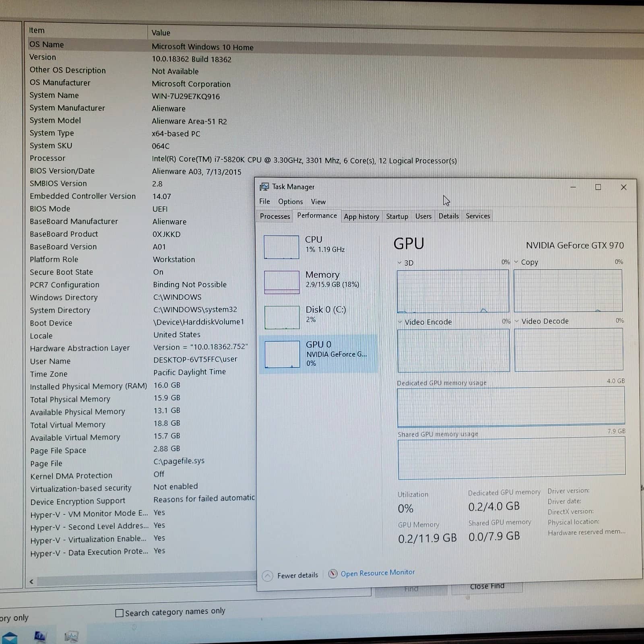Switch to the Startup tab
The height and width of the screenshot is (644, 644).
click(x=397, y=217)
